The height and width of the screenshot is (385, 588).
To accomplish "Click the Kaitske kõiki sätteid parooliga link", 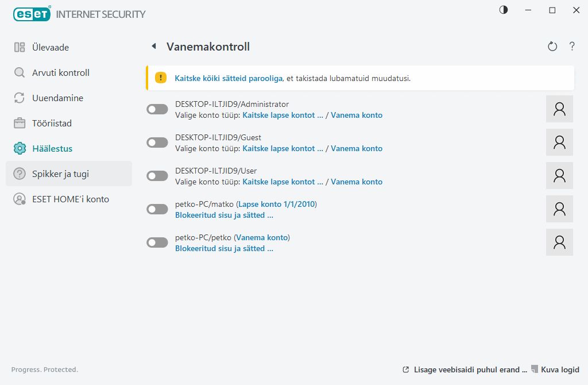I will coord(229,78).
